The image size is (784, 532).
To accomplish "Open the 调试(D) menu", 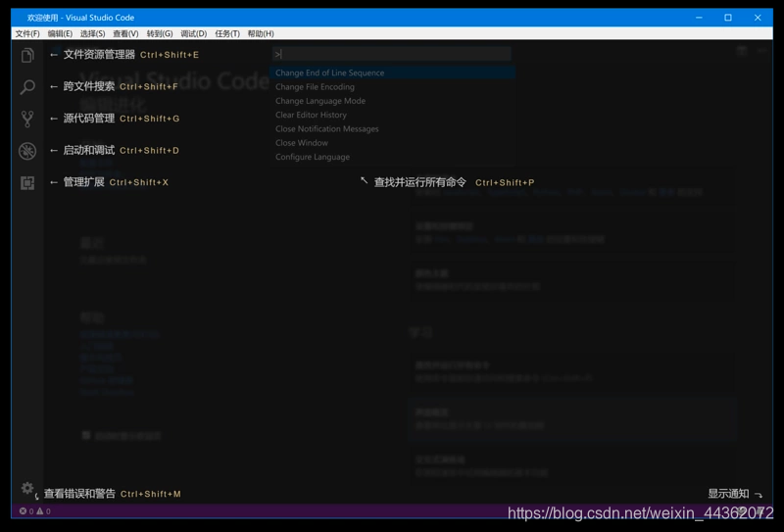I will pos(193,33).
